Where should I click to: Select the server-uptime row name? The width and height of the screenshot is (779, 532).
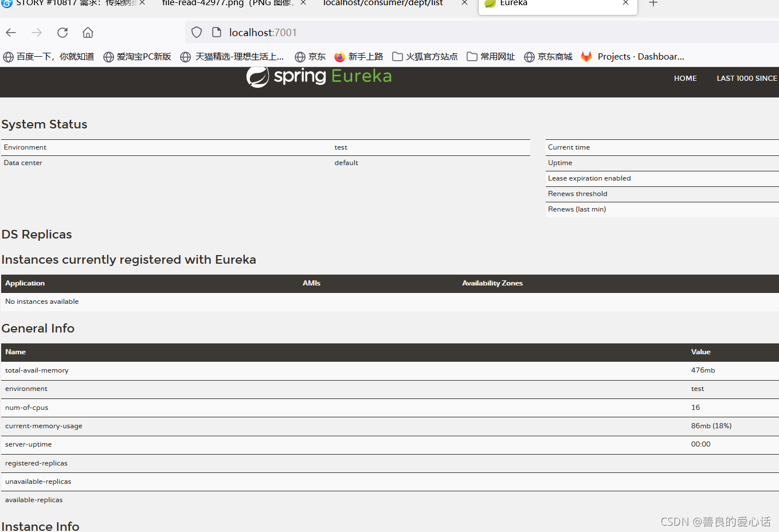(x=28, y=444)
